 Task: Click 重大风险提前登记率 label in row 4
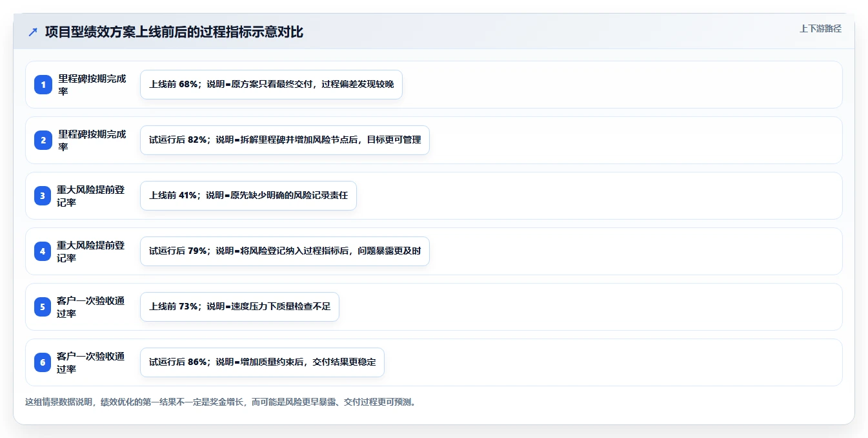tap(91, 251)
